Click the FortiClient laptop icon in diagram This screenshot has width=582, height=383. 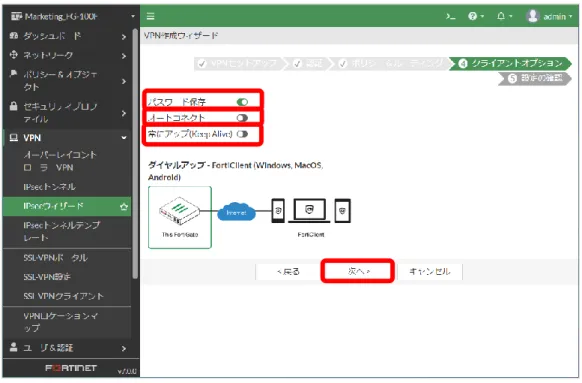click(309, 211)
